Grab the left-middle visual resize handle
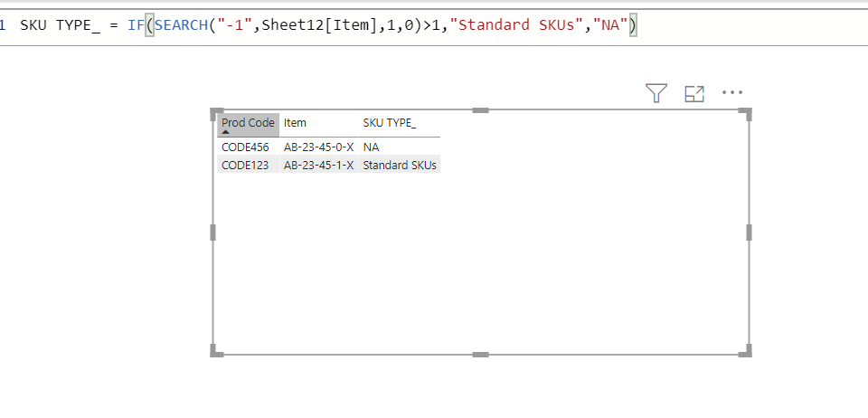 [213, 233]
